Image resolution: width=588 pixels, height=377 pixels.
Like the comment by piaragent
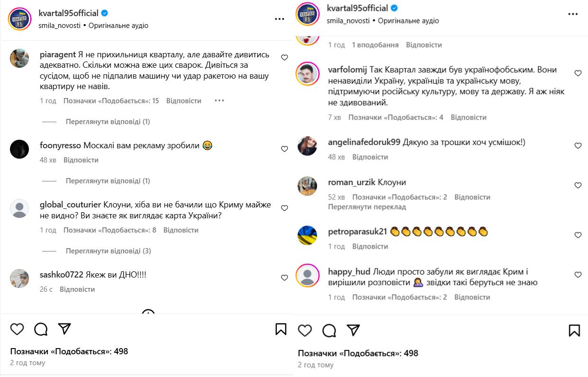click(284, 57)
